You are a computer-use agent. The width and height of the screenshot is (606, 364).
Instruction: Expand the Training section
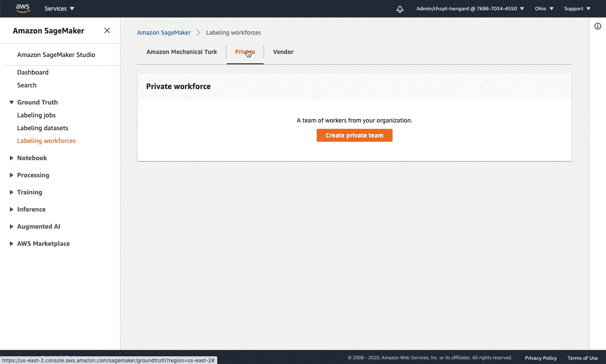[x=12, y=192]
